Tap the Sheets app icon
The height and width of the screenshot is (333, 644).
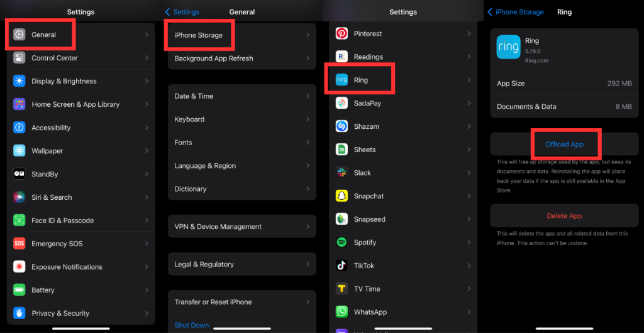click(x=341, y=150)
